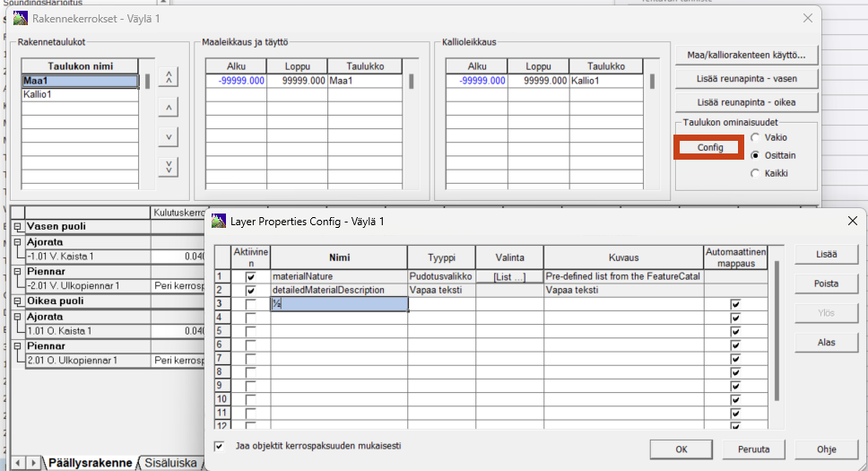Click Lisää button in config dialog
The image size is (868, 471).
[x=826, y=255]
